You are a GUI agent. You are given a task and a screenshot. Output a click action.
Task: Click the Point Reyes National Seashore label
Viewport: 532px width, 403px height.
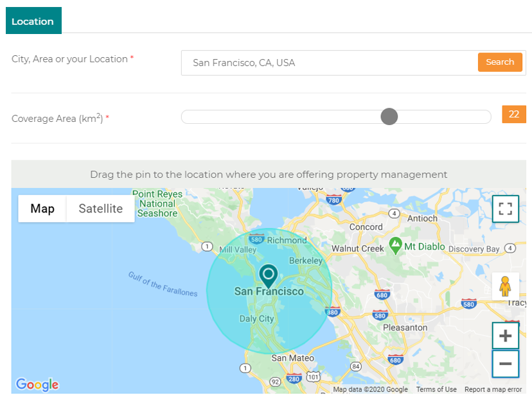tap(157, 203)
